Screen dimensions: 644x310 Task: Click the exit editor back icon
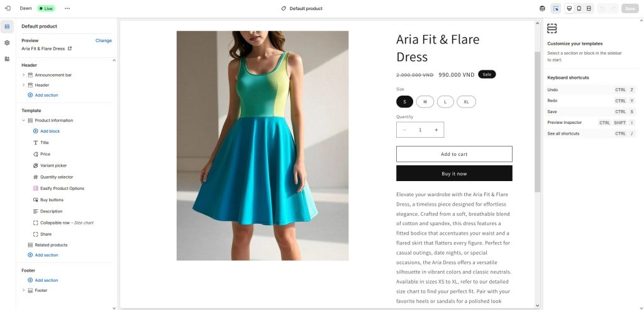[x=8, y=8]
